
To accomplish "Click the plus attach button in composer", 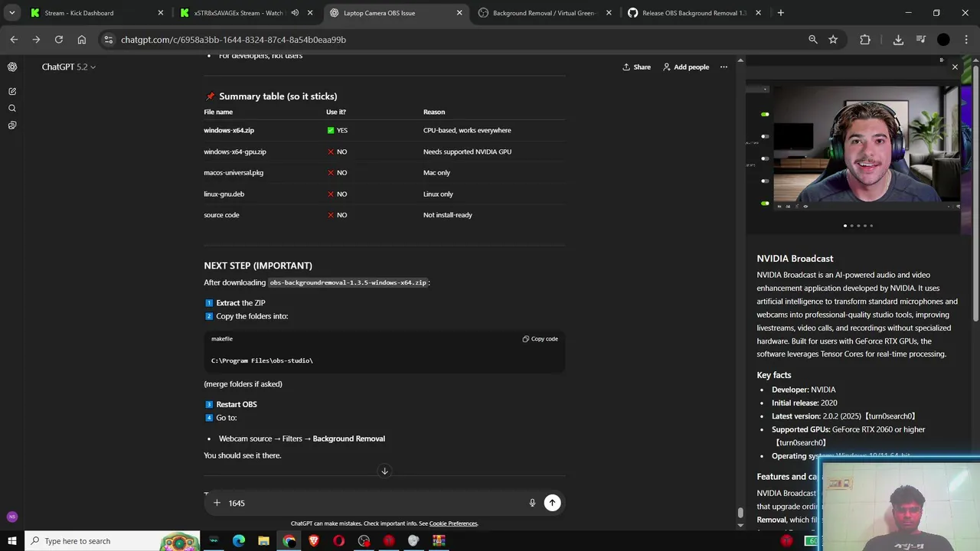I will pyautogui.click(x=217, y=503).
